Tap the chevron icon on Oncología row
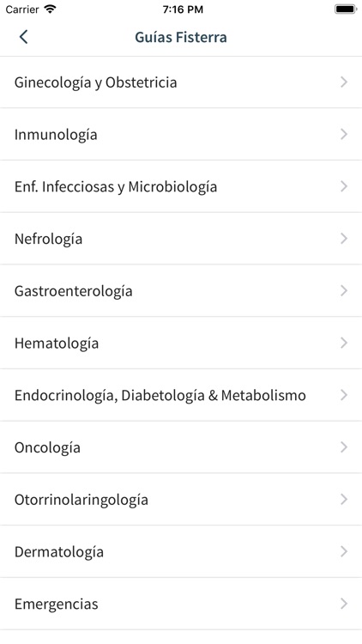 pos(344,447)
